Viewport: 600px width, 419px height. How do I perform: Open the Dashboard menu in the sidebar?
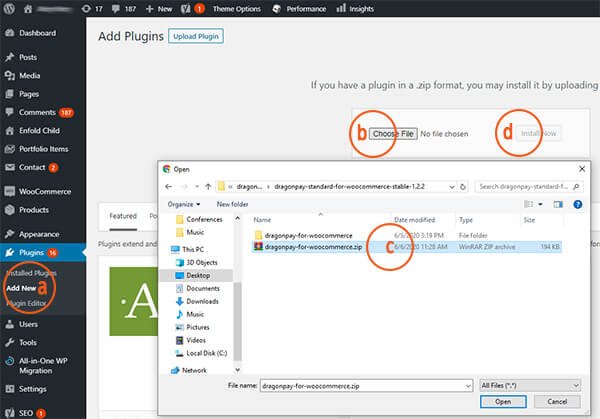tap(39, 32)
